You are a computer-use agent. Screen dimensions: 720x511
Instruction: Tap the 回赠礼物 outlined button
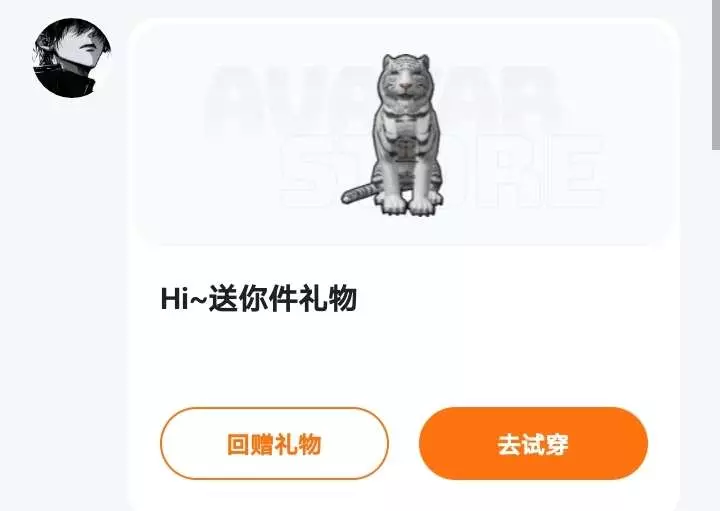point(274,444)
